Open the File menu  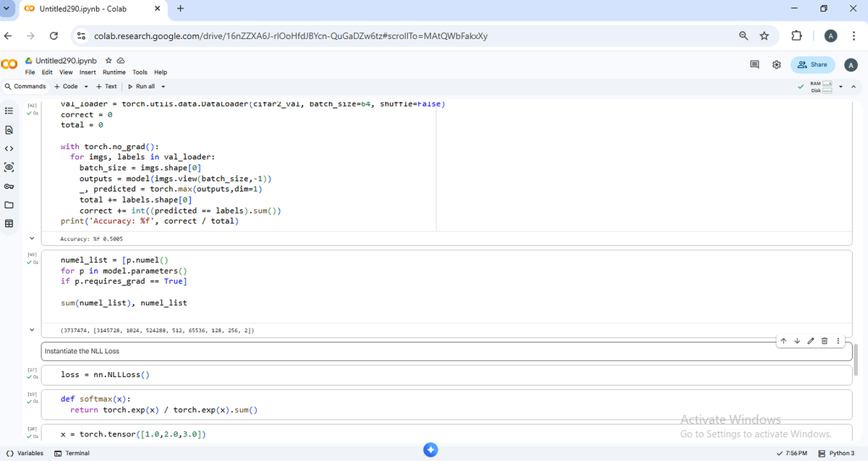coord(30,72)
